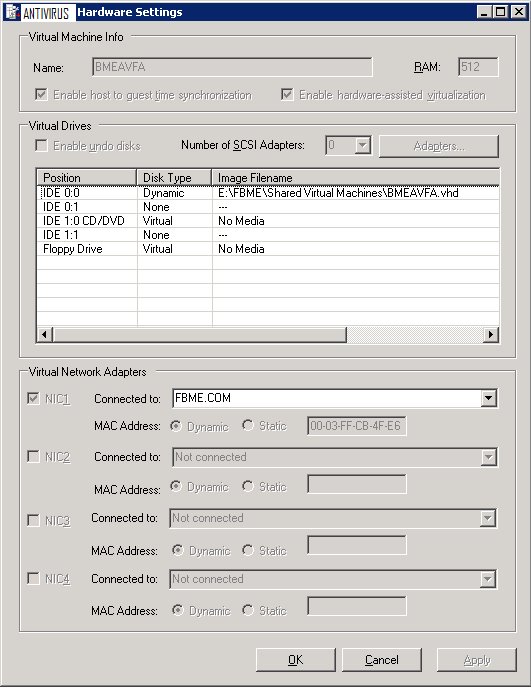
Task: Toggle host to guest time synchronization checkbox
Action: click(x=41, y=94)
